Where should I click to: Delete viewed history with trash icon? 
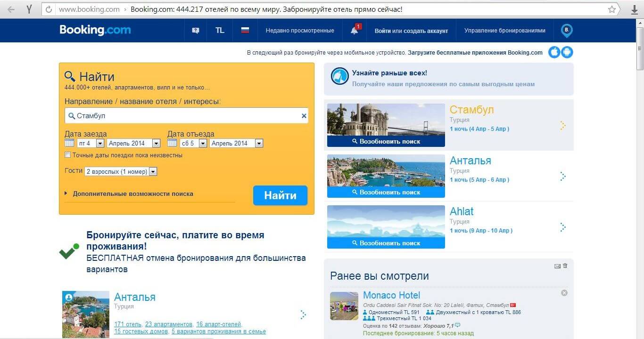565,266
